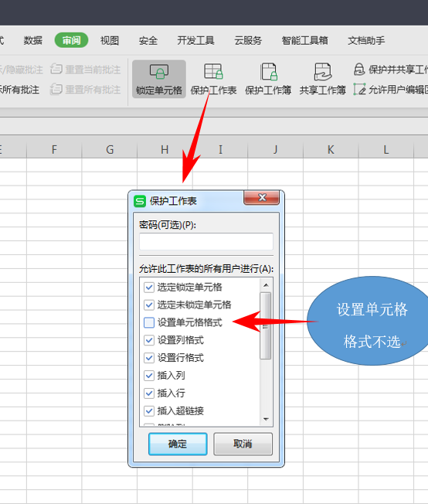428x504 pixels.
Task: Toggle 插入超链接 checkbox
Action: [149, 410]
